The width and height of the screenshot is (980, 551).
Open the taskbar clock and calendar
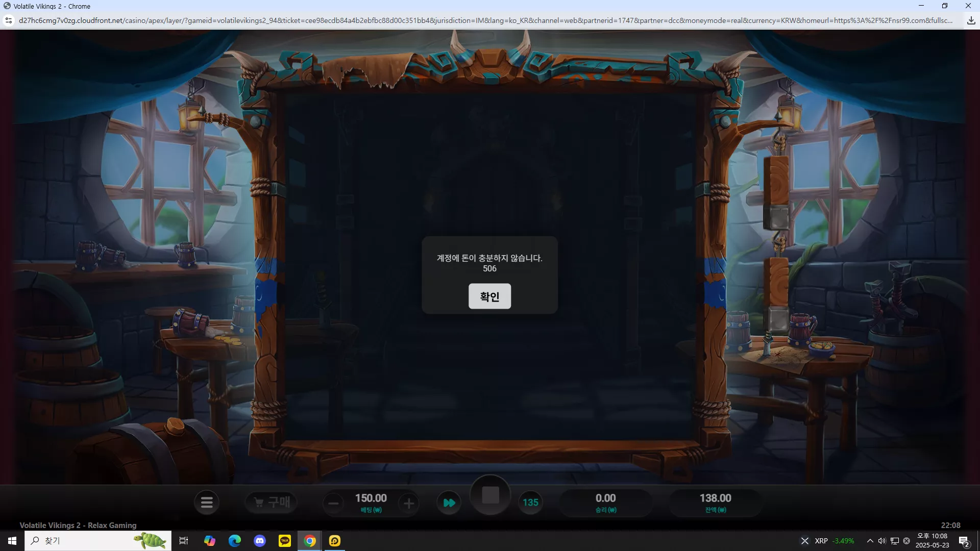[932, 541]
